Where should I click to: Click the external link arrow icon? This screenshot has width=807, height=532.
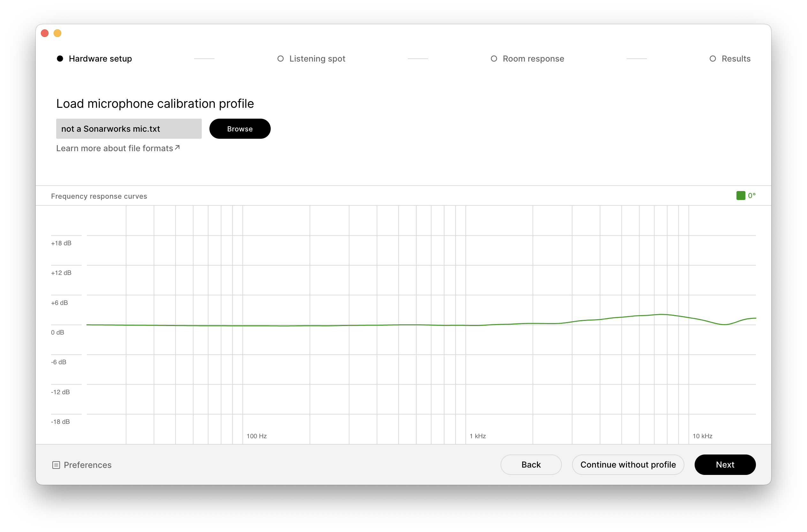tap(177, 148)
